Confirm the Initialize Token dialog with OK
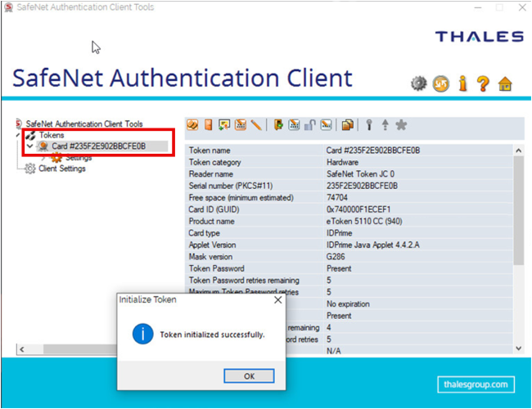Viewport: 532px width, 409px height. tap(249, 375)
